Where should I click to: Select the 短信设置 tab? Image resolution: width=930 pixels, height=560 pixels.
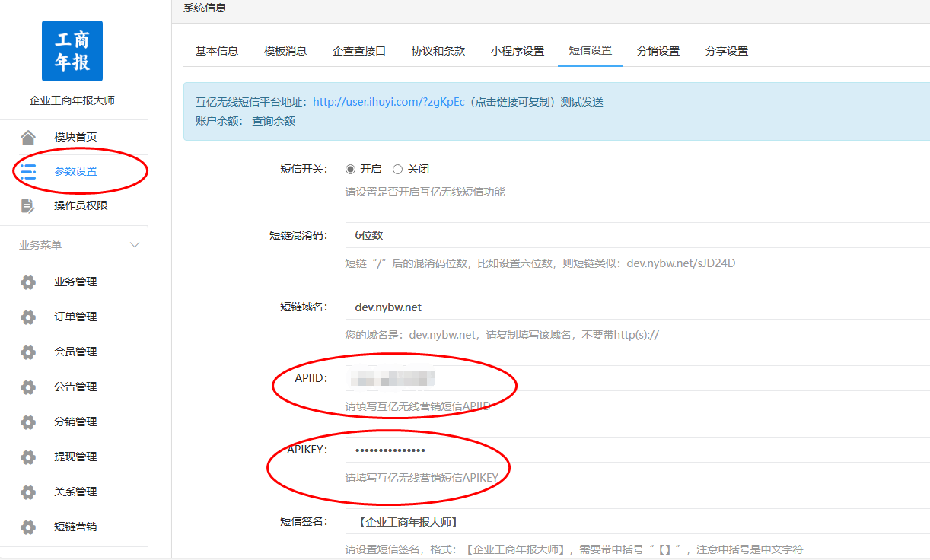(591, 51)
